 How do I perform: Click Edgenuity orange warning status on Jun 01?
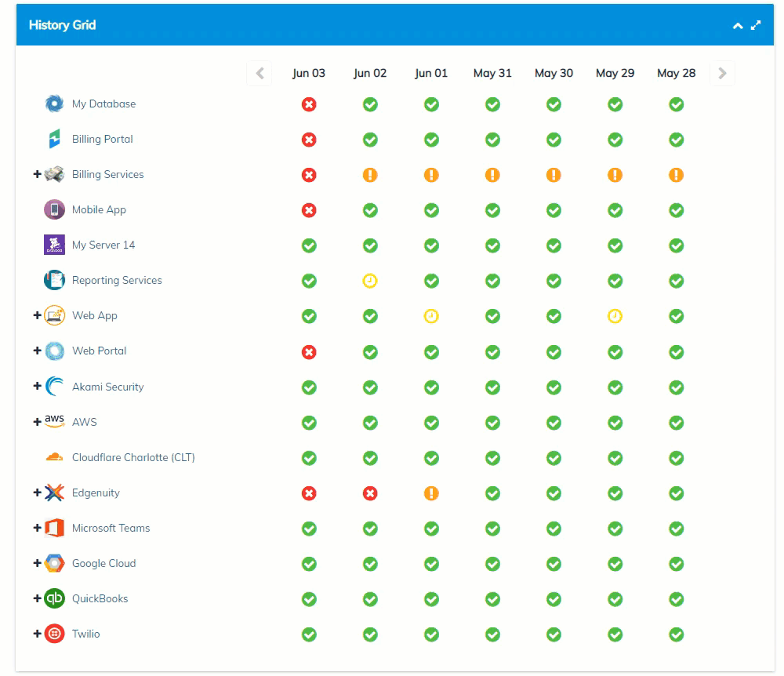coord(431,493)
